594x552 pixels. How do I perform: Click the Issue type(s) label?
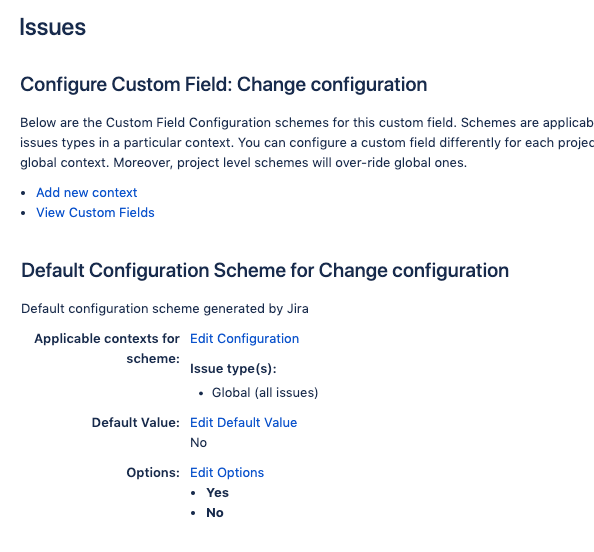[x=233, y=369]
